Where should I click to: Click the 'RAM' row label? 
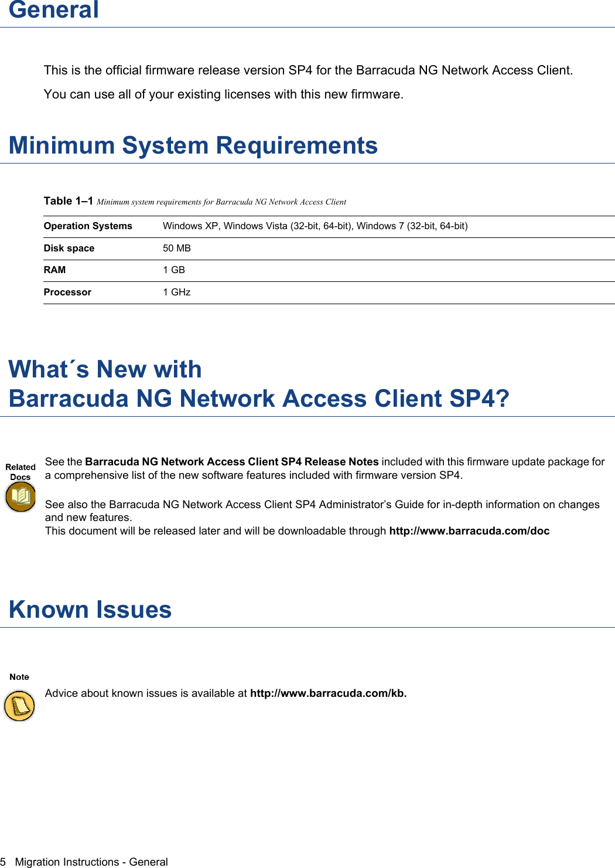pos(54,270)
